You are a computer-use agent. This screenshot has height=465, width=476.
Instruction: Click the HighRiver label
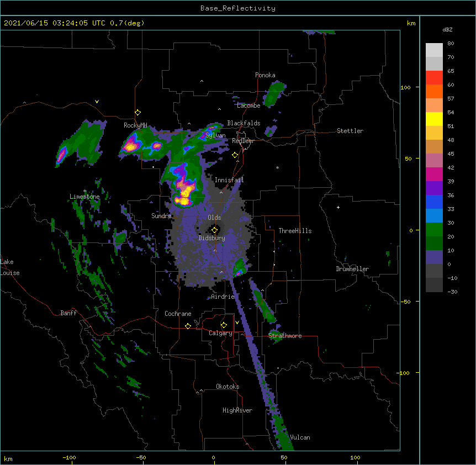237,410
